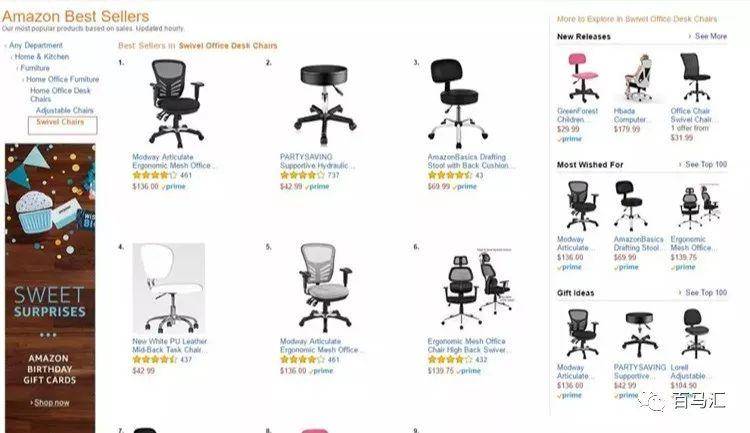The image size is (750, 433).
Task: Select Adjustable Chairs subcategory
Action: pos(65,110)
